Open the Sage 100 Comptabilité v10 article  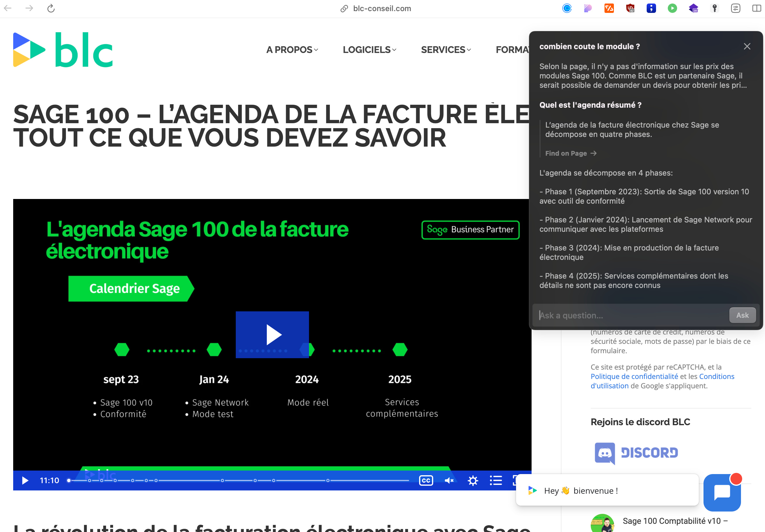[x=675, y=521]
